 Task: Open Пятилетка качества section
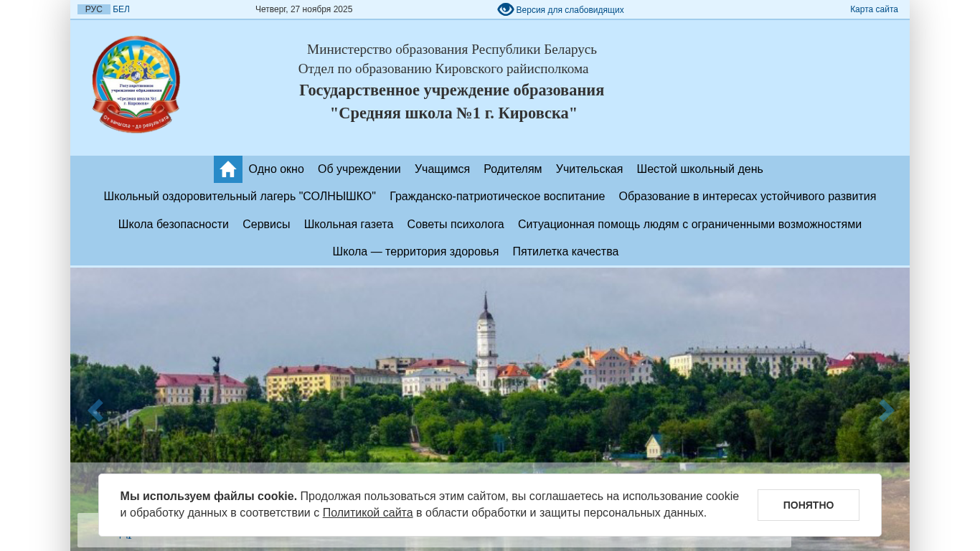click(x=565, y=252)
